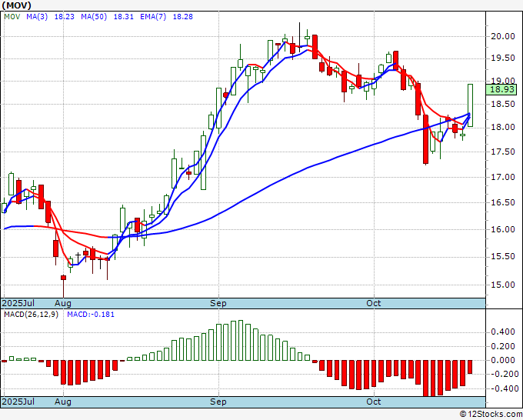Viewport: 523px width, 420px height.
Task: Click the 18.00 price axis label
Action: 503,128
